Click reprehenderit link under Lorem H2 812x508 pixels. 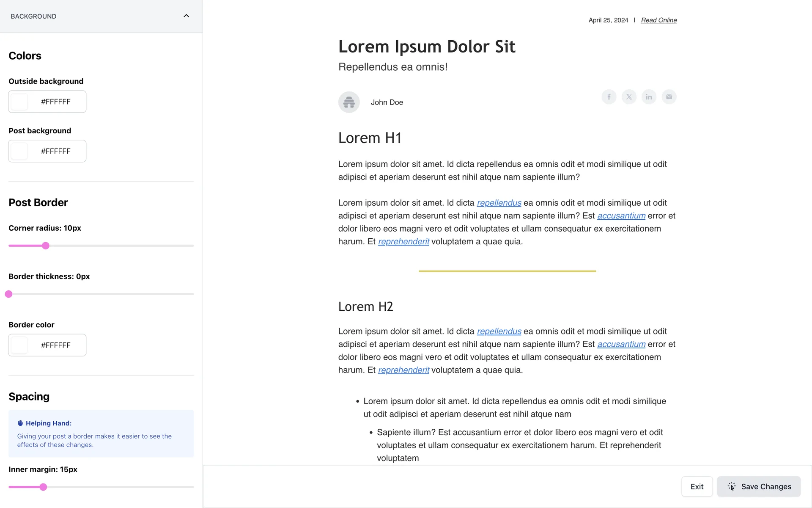pyautogui.click(x=403, y=370)
